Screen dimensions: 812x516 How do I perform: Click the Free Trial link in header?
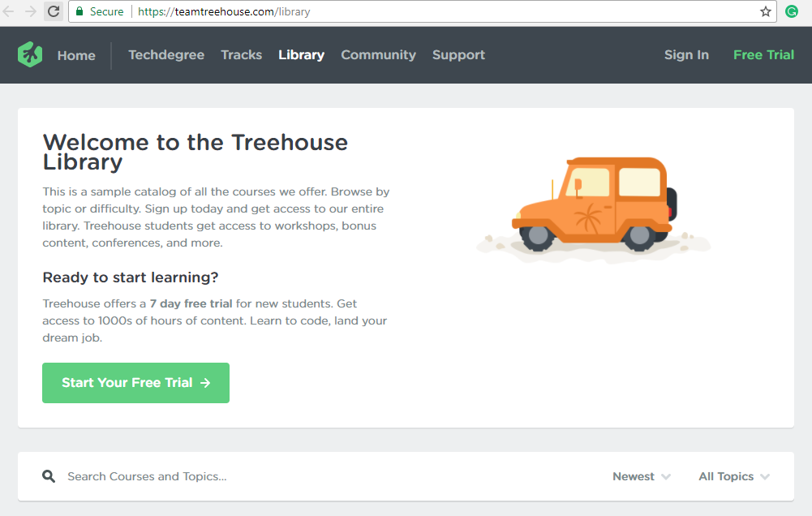tap(763, 55)
